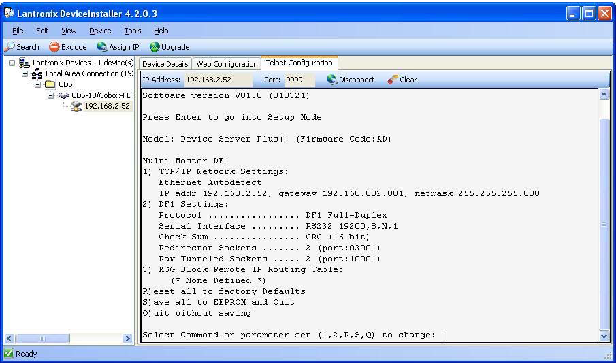Click the "2) DF1 Settings:" line
This screenshot has height=364, width=616.
click(x=185, y=204)
